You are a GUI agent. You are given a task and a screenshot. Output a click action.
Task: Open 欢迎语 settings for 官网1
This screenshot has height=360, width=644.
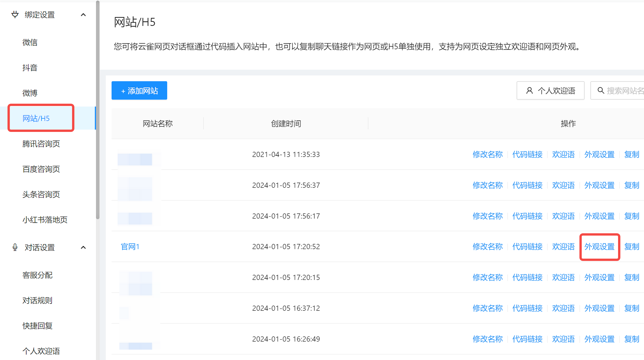pyautogui.click(x=563, y=247)
